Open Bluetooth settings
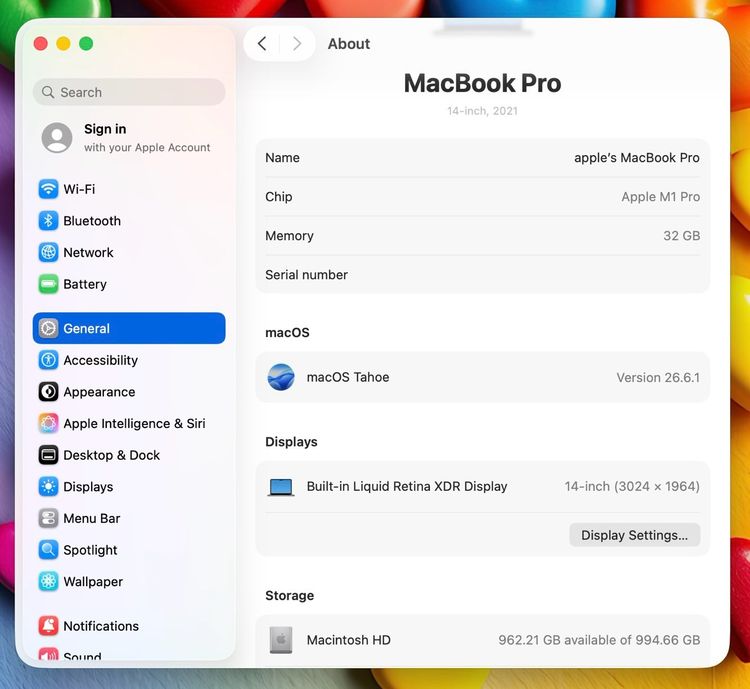This screenshot has height=689, width=750. pos(129,221)
